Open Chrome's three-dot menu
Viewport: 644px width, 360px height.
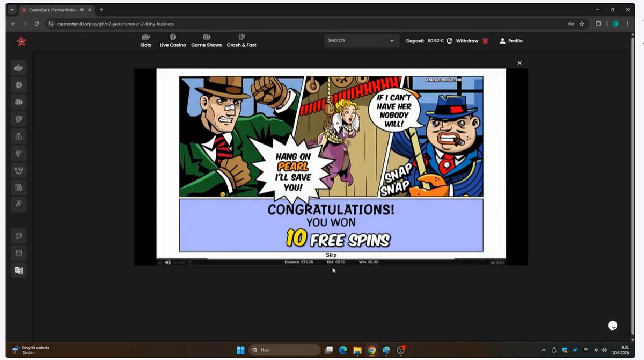[628, 24]
